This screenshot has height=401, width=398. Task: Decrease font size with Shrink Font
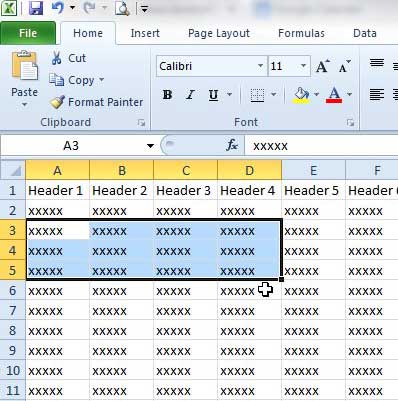pyautogui.click(x=345, y=66)
